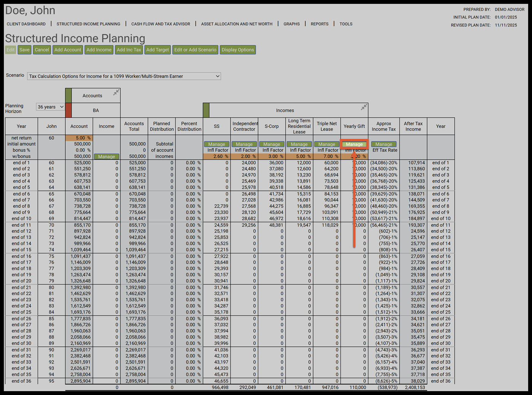Click Add Inc Tax button
The height and width of the screenshot is (395, 532).
tap(129, 50)
